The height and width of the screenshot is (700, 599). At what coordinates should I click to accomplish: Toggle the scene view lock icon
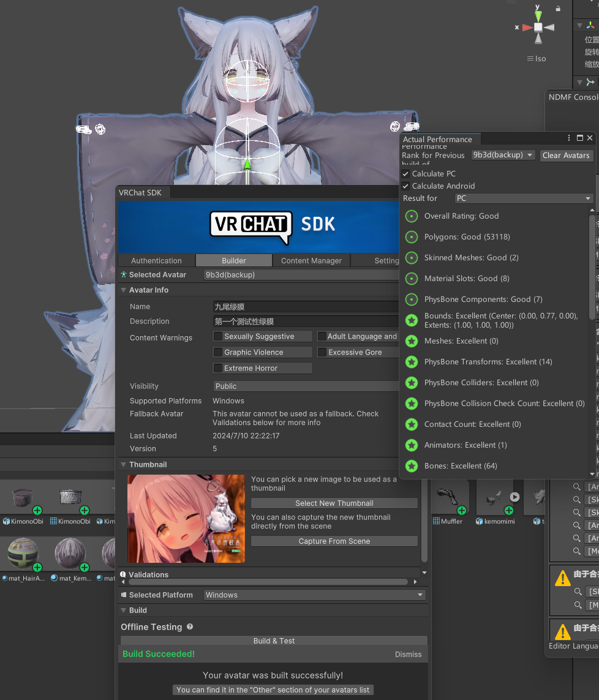558,9
